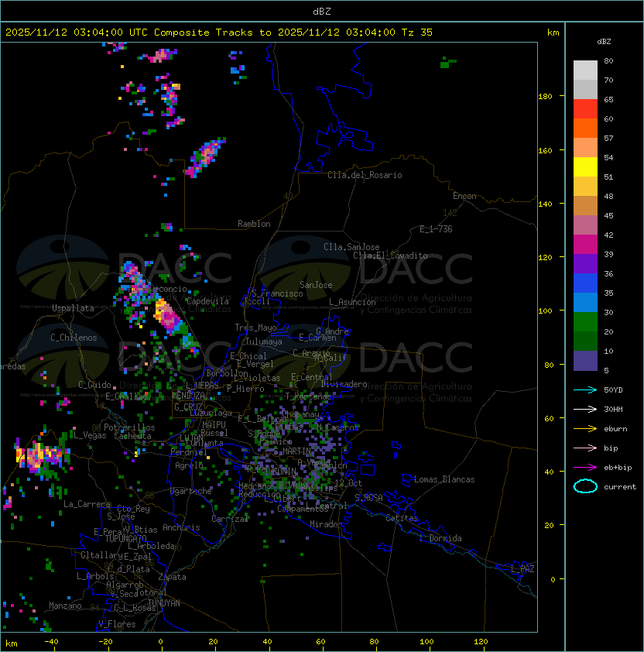This screenshot has width=644, height=652.
Task: Click the V_Flores place label
Action: click(117, 624)
